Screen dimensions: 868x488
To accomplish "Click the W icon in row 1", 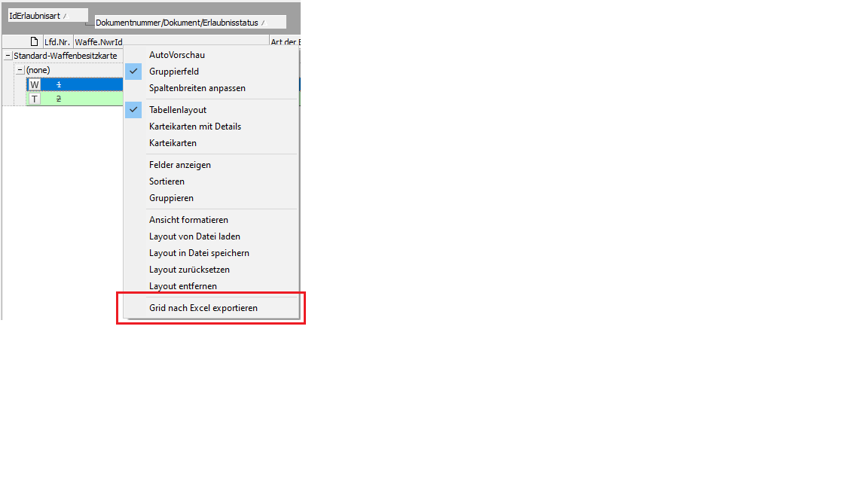I will [x=34, y=84].
